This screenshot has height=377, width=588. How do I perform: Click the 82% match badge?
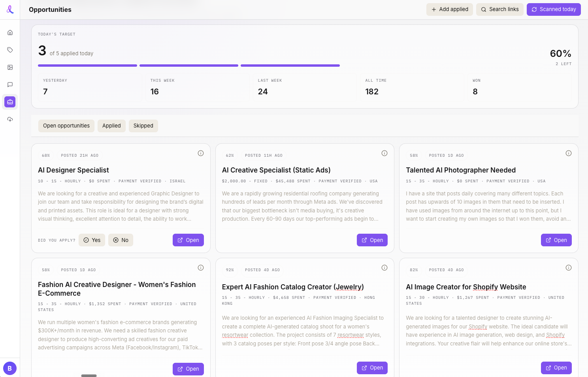point(414,270)
